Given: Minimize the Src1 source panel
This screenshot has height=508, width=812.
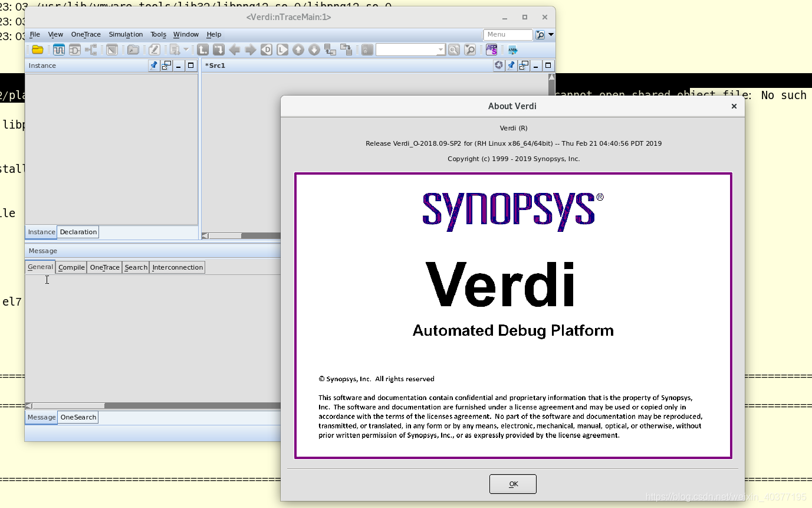Looking at the screenshot, I should click(536, 66).
